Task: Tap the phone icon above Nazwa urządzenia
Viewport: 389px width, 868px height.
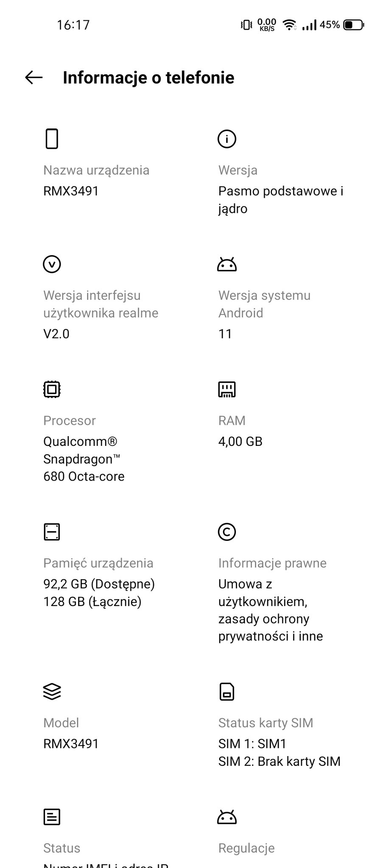Action: point(52,139)
